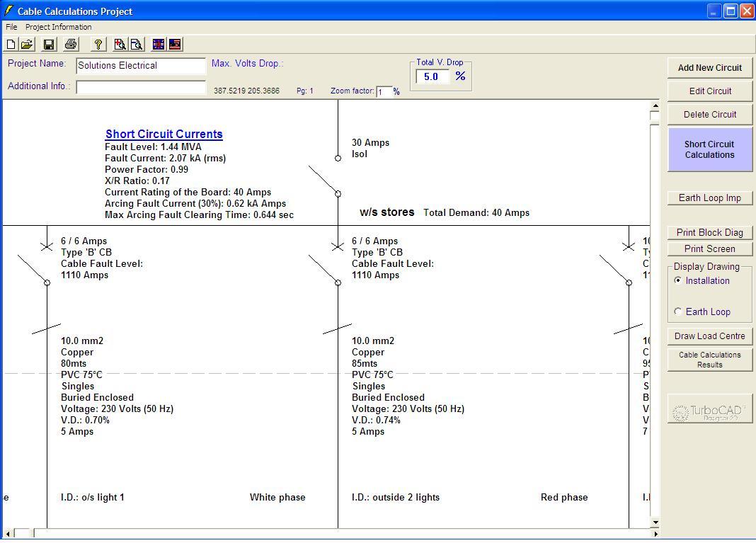Click 'Max. Volts Drop.:' label
This screenshot has width=756, height=543.
point(247,64)
